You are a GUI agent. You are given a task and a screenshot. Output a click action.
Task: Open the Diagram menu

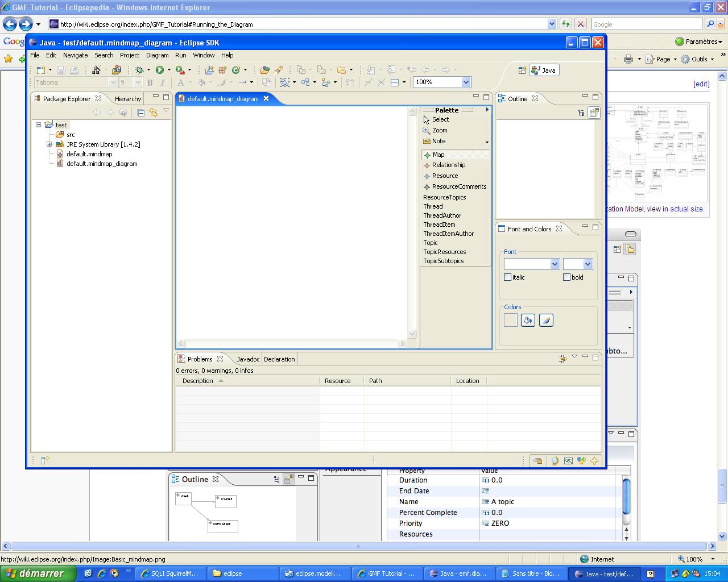click(157, 55)
